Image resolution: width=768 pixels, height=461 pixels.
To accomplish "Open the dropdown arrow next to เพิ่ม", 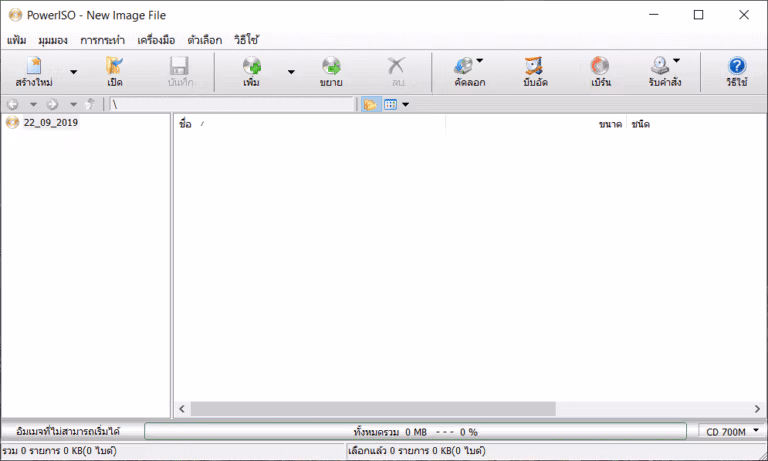I will 291,72.
